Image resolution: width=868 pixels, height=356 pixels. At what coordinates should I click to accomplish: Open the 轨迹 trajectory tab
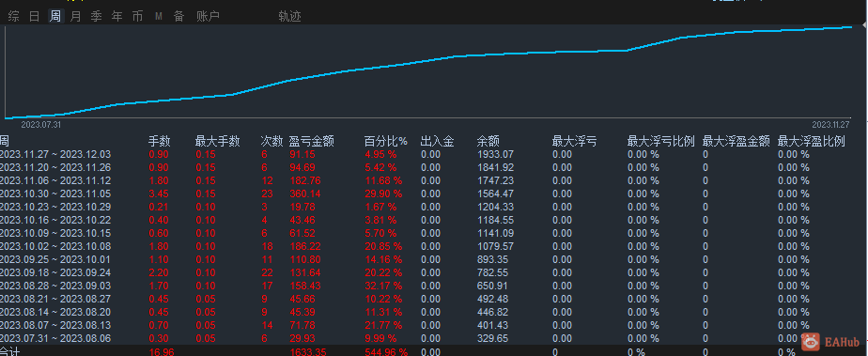click(289, 17)
